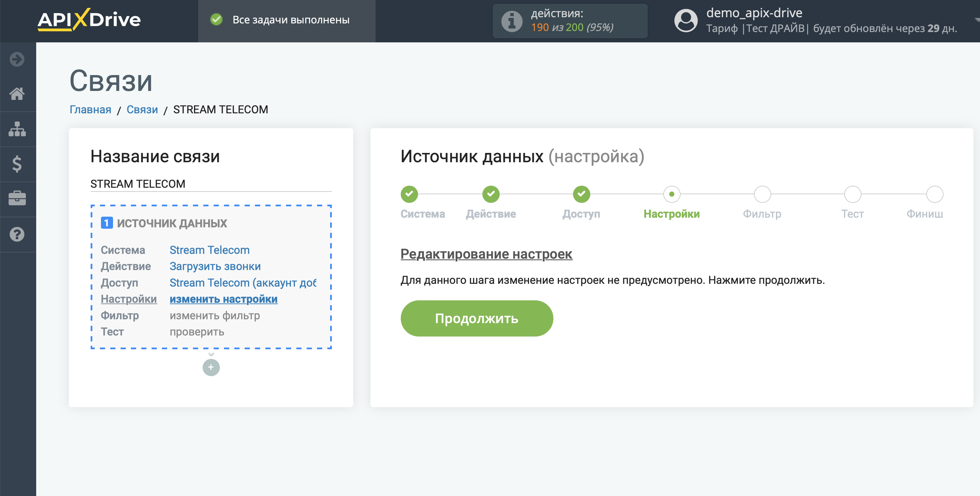
Task: Open the user profile avatar icon
Action: (685, 21)
